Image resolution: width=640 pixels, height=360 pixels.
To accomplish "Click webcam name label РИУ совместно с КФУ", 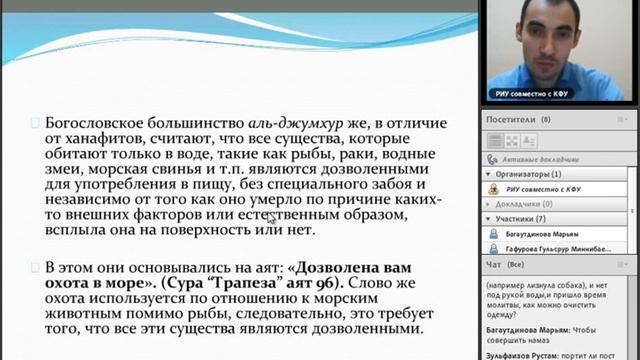I will pyautogui.click(x=531, y=94).
